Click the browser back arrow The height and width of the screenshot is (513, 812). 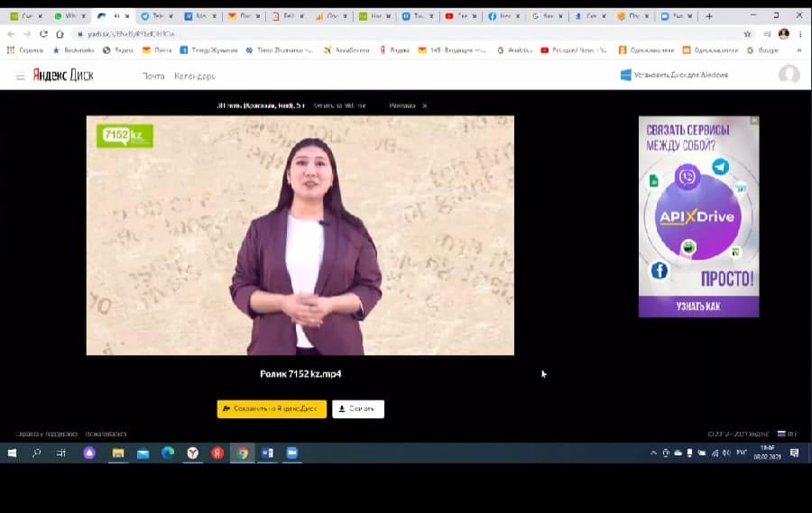coord(11,34)
